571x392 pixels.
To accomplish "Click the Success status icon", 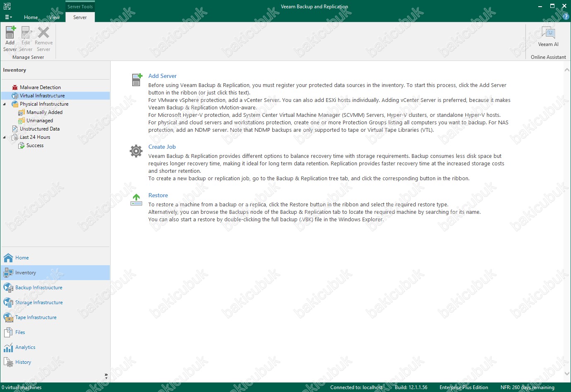I will point(22,145).
